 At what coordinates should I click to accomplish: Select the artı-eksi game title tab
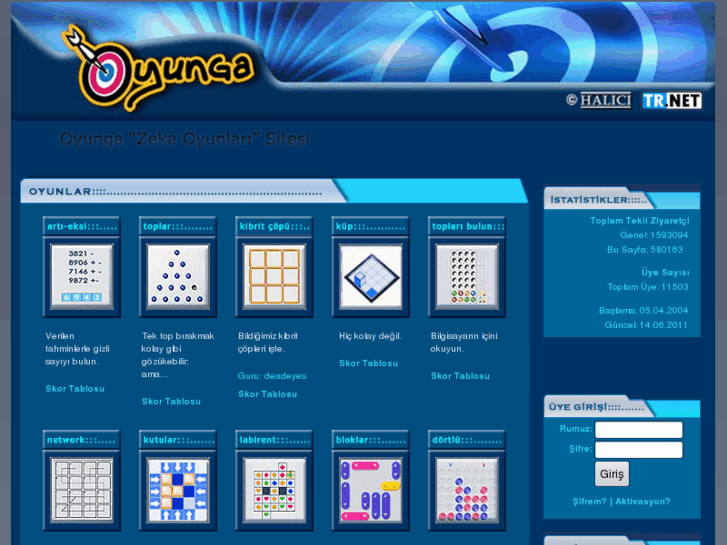(82, 226)
